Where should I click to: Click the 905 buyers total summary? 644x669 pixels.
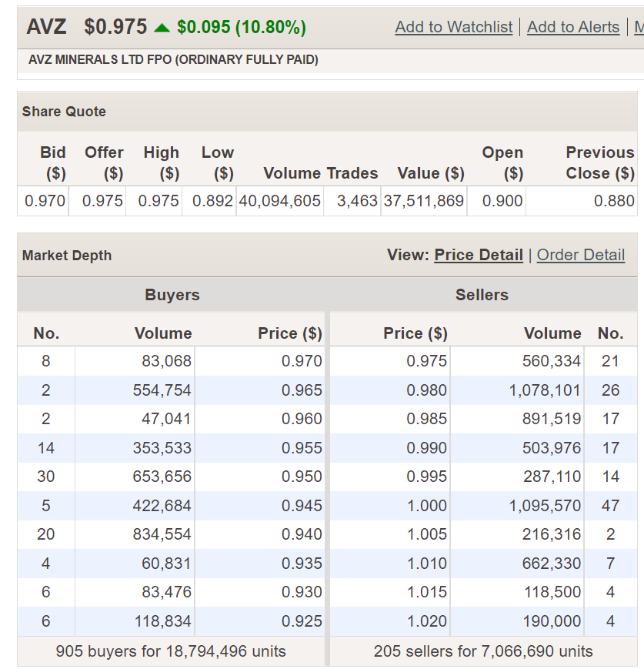click(171, 651)
